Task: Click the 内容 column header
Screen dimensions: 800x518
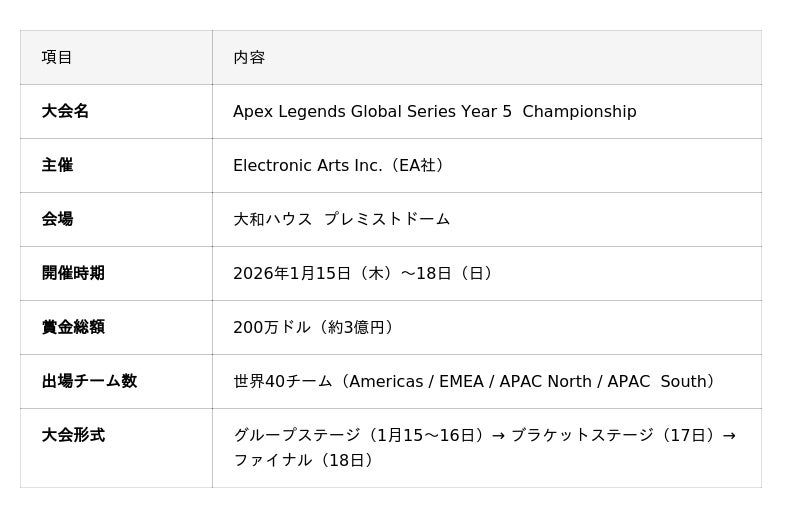Action: pos(249,57)
